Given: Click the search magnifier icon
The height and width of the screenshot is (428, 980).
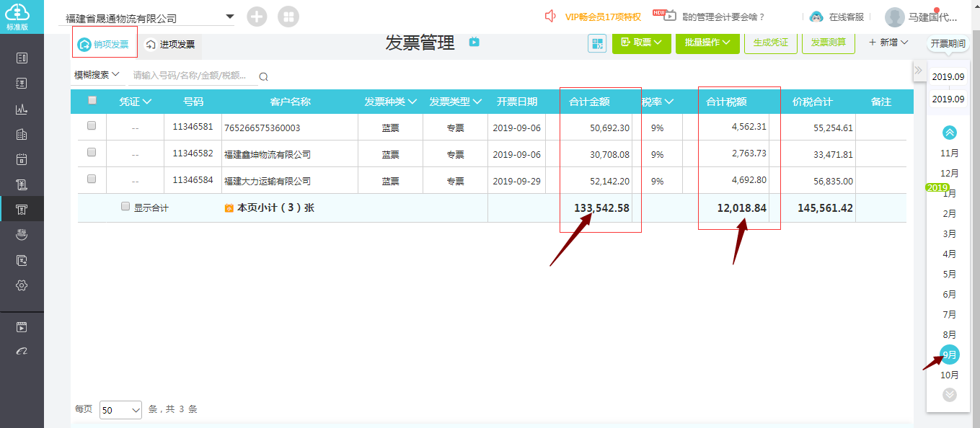Looking at the screenshot, I should [x=264, y=77].
